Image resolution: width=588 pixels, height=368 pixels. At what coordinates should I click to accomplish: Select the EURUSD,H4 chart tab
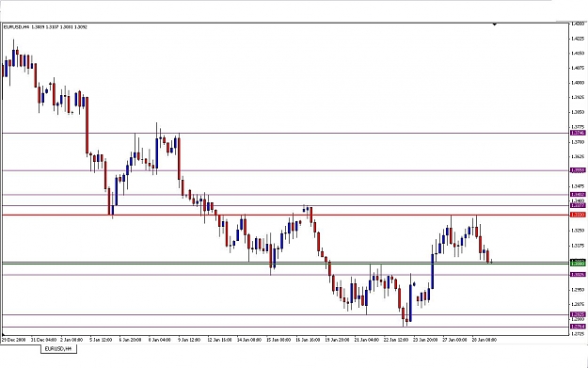coord(58,349)
